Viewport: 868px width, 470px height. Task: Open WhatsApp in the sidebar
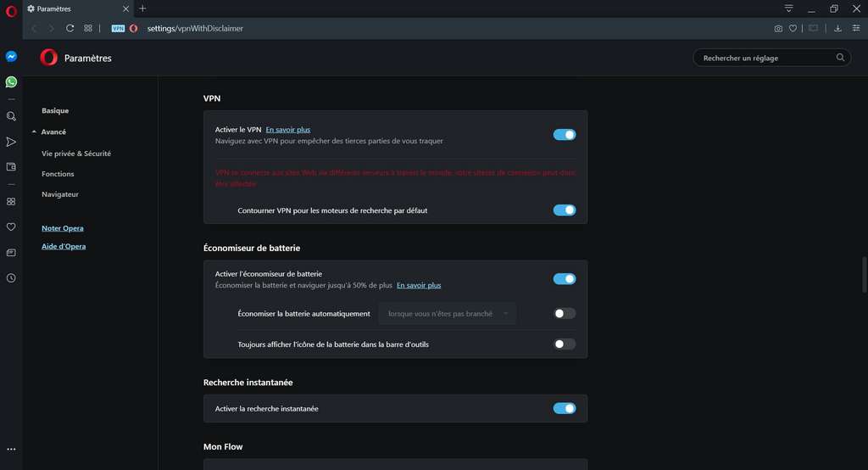[x=11, y=82]
